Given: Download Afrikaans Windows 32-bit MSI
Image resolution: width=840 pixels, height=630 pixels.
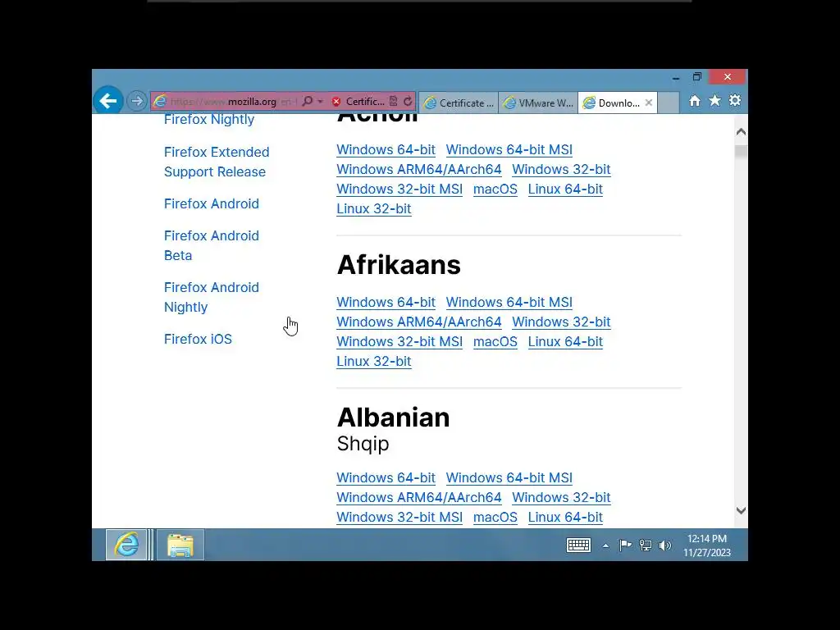Looking at the screenshot, I should [x=399, y=342].
